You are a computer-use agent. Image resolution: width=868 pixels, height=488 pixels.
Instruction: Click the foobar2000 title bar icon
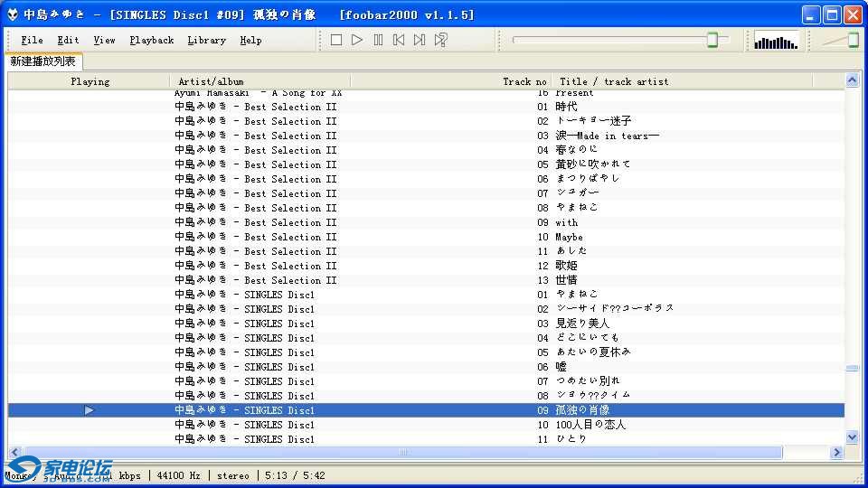13,14
